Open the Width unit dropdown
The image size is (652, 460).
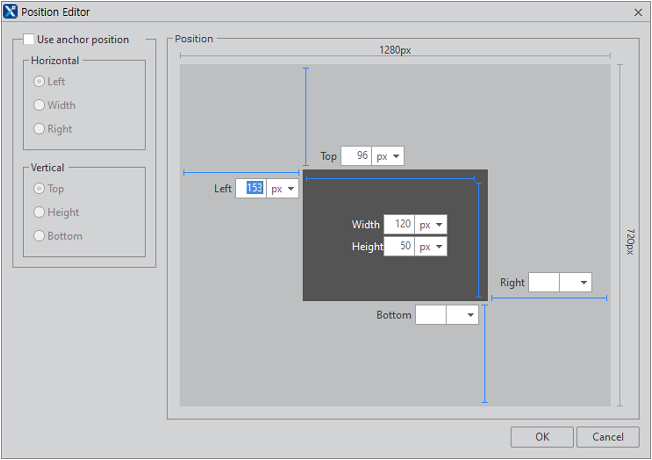431,225
